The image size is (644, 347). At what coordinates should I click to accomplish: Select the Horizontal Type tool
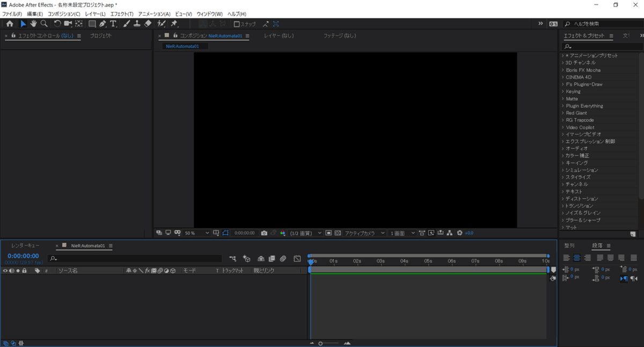(x=113, y=24)
